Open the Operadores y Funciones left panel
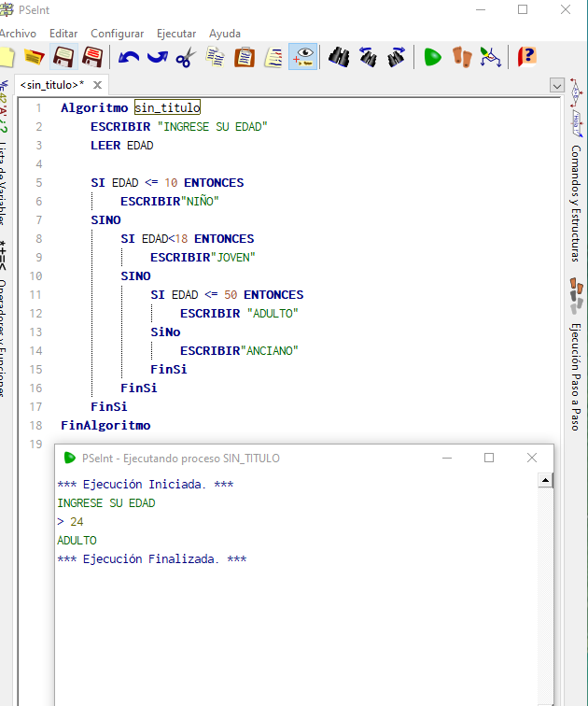Viewport: 588px width, 706px height. (x=4, y=338)
